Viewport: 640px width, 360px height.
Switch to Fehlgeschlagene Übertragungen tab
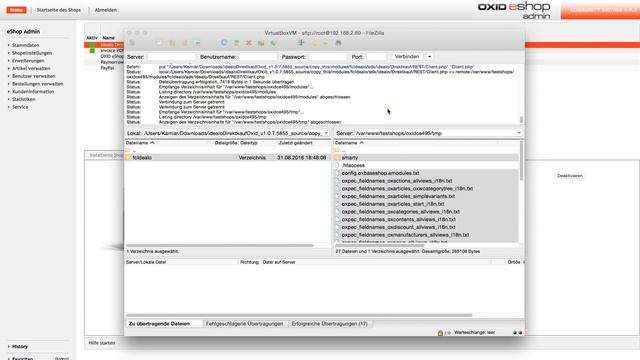244,324
